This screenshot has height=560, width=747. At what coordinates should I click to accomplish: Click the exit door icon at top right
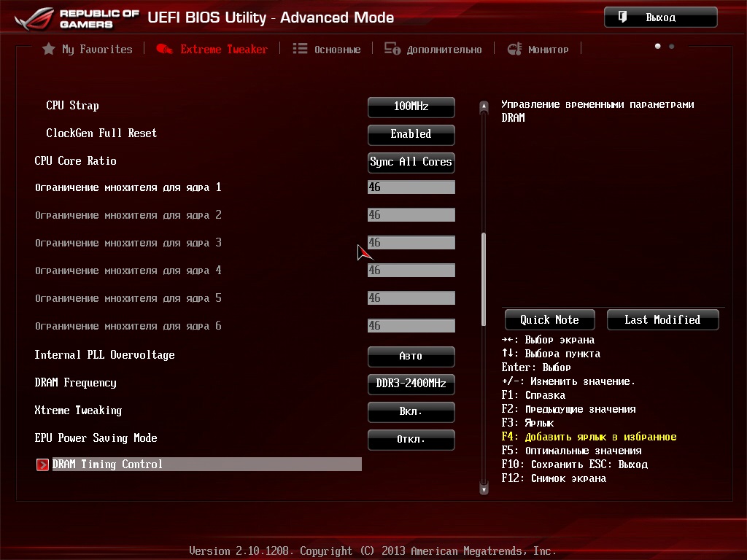623,17
